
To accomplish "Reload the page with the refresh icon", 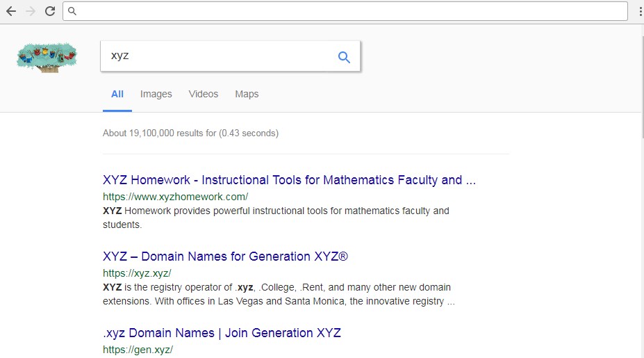I will 50,11.
